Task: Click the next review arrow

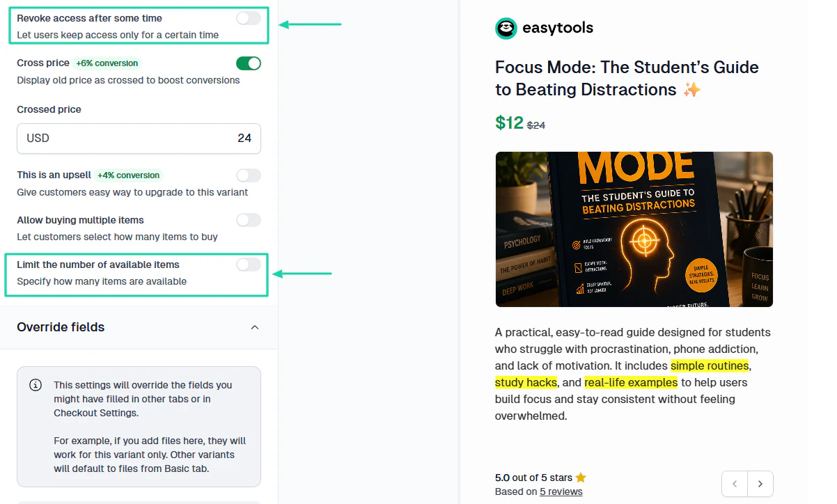Action: [x=760, y=484]
